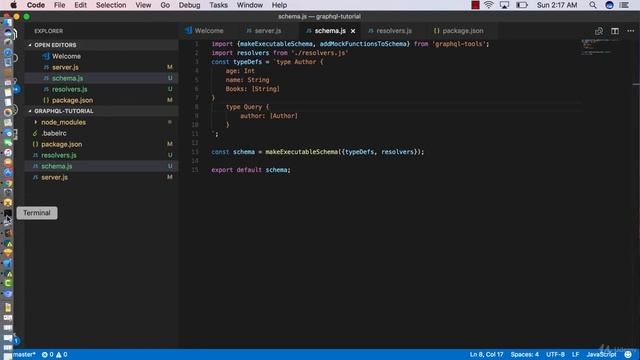640x360 pixels.
Task: Show errors and warnings count in status bar
Action: click(54, 355)
